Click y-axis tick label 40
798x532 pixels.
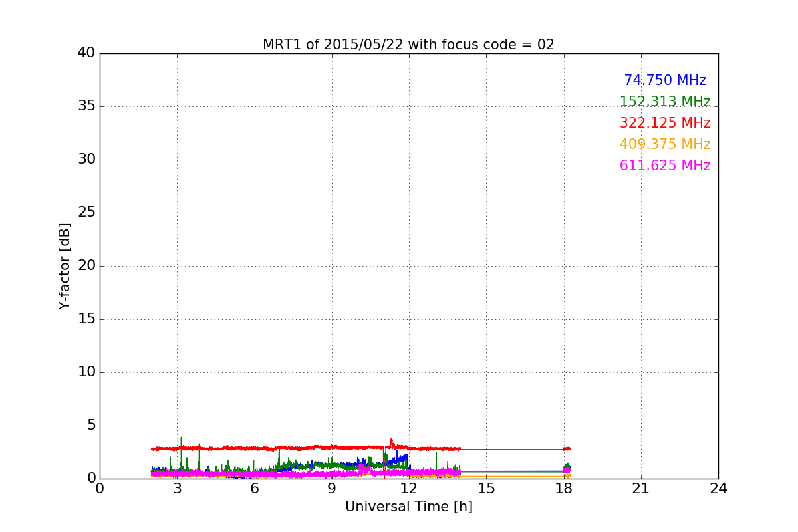point(86,53)
